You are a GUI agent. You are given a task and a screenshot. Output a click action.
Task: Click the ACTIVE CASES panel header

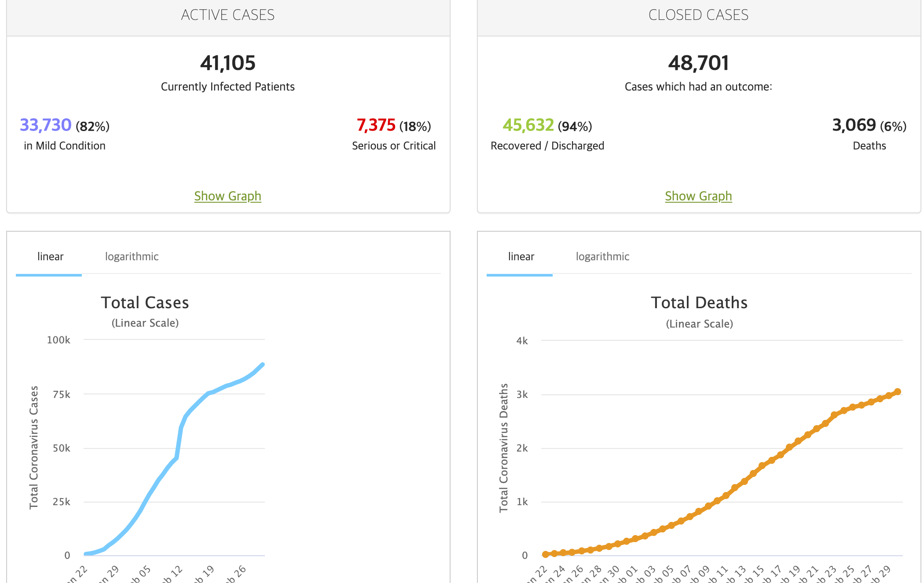click(x=227, y=15)
